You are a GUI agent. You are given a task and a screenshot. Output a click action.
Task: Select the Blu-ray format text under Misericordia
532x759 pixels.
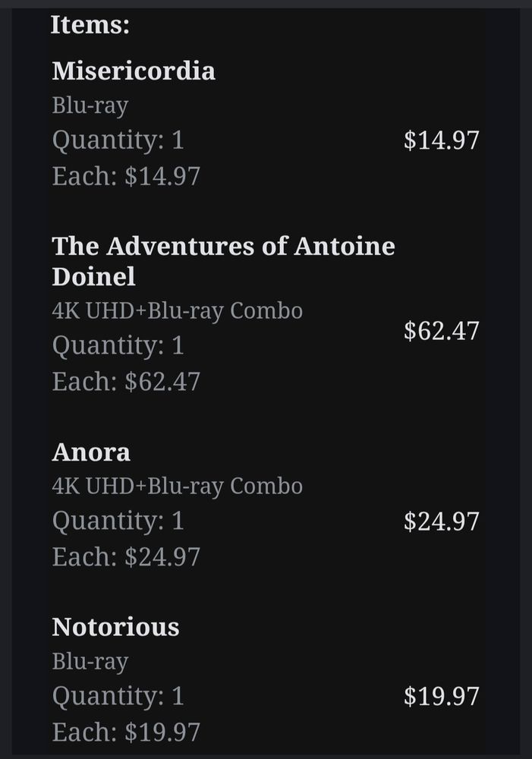point(90,106)
